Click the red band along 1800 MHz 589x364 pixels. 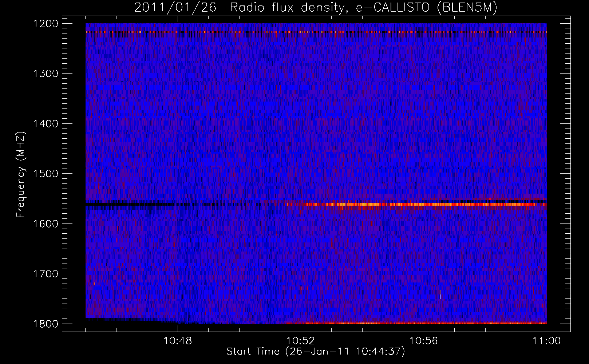coord(417,323)
